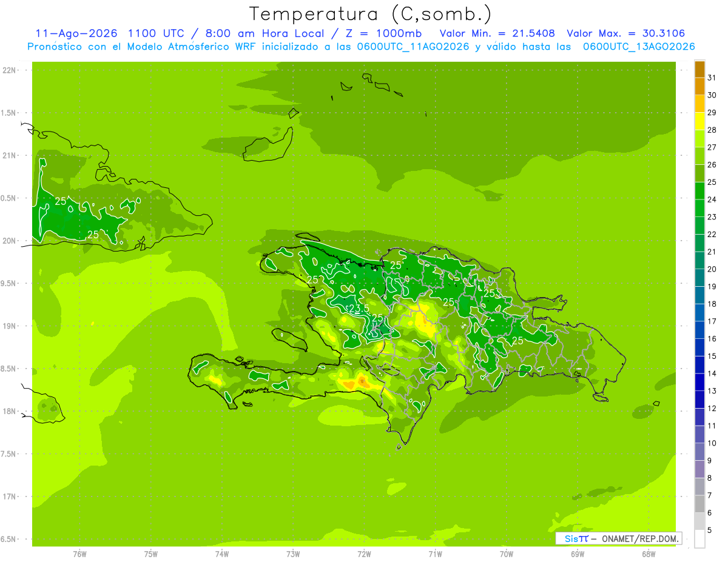This screenshot has height=562, width=728.
Task: Click the SisTT ONAMET/REP.DOM. credit label
Action: (618, 538)
